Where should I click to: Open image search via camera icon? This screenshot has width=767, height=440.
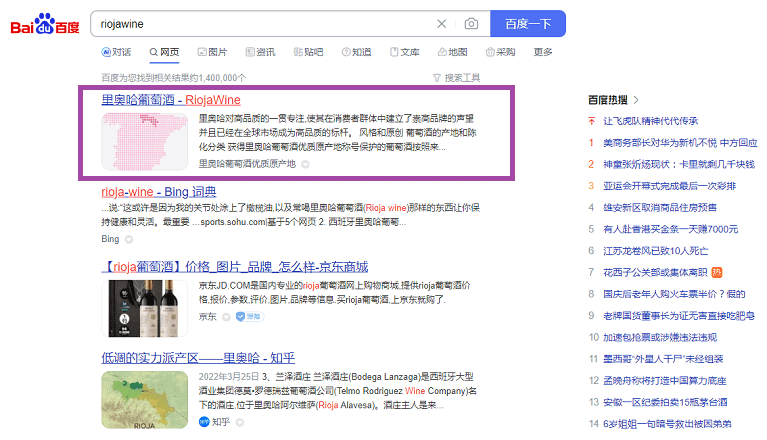[x=471, y=23]
